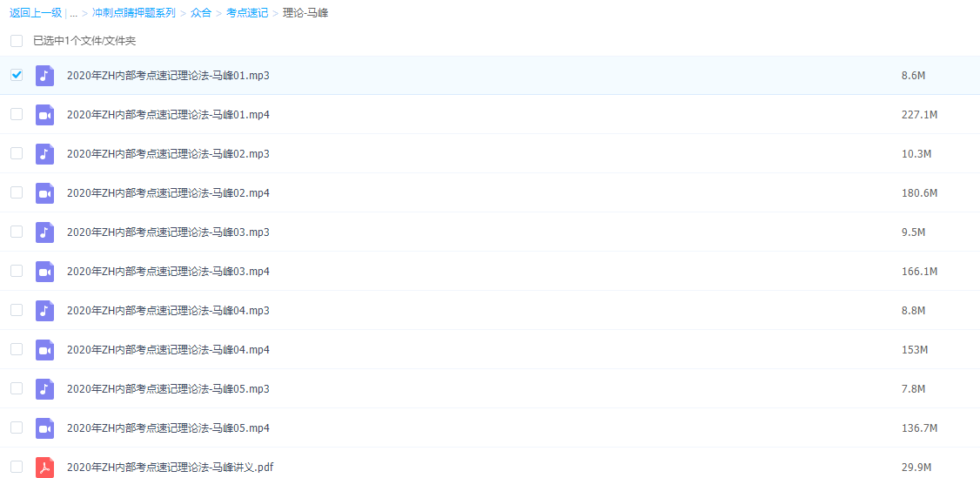The image size is (980, 478).
Task: Go to 冲刺点睛押题系列 breadcrumb folder
Action: click(133, 13)
